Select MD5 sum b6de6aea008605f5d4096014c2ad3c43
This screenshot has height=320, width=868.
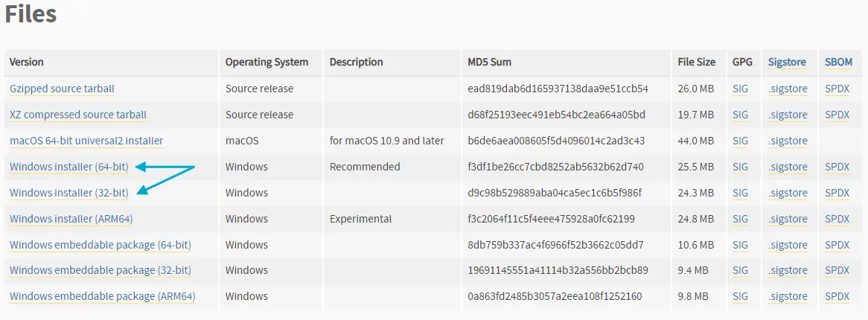[x=556, y=141]
